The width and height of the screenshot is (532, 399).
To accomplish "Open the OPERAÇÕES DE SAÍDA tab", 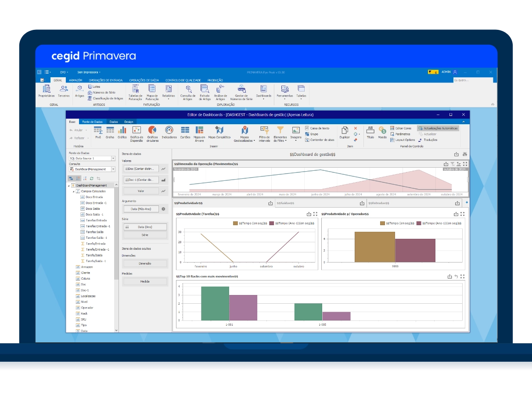I will [144, 80].
